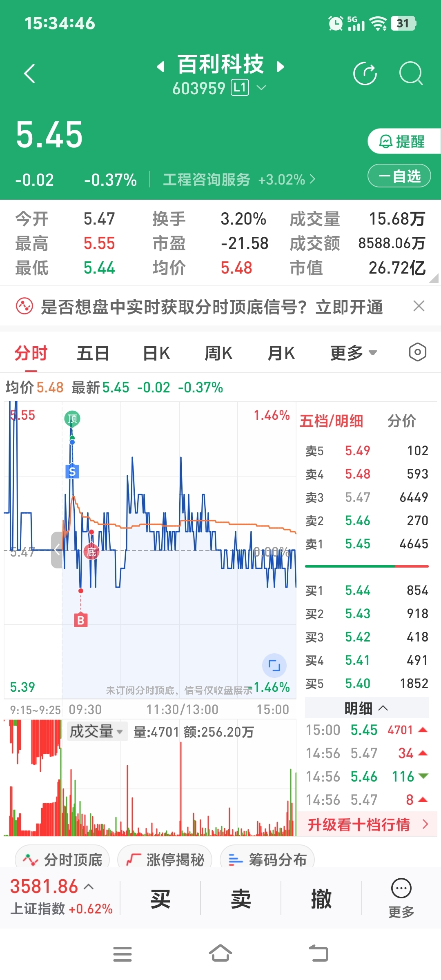Tap 成交额 8588.06万 value

[392, 243]
